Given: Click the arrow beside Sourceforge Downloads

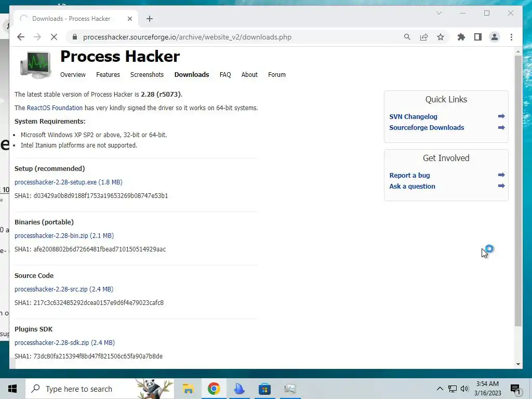Looking at the screenshot, I should click(x=501, y=128).
